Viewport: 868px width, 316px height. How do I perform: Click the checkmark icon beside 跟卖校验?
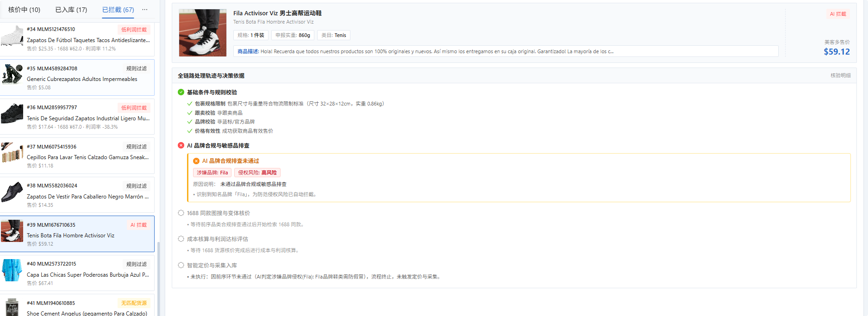[x=189, y=113]
